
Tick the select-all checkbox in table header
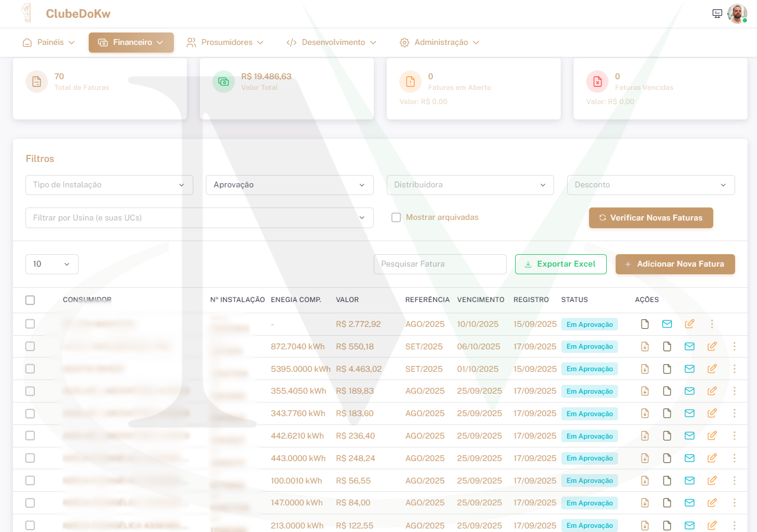coord(30,300)
